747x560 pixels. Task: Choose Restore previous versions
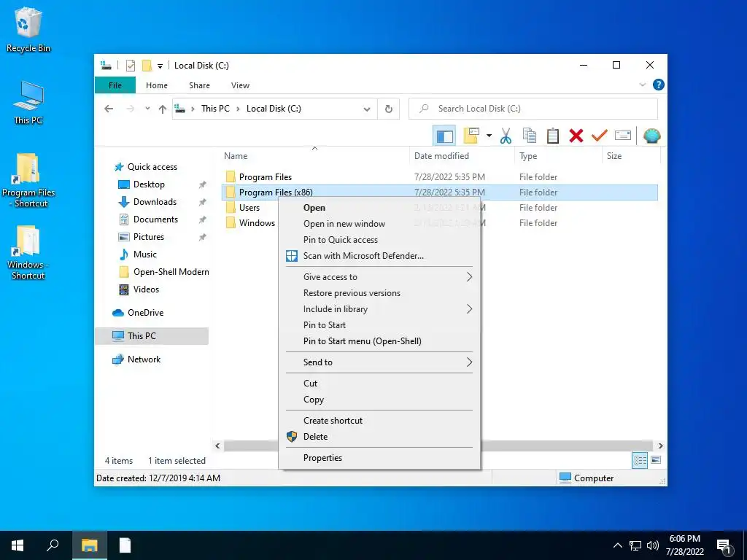pos(379,293)
